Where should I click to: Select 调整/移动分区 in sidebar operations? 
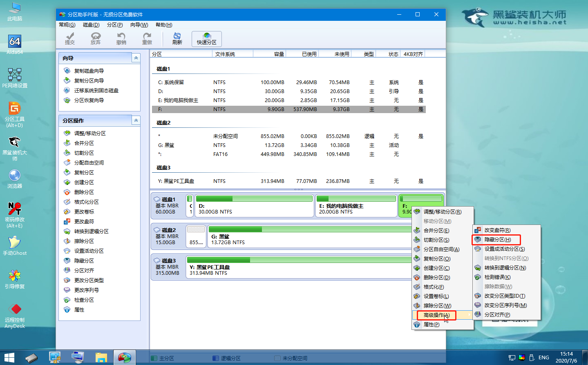(x=89, y=133)
